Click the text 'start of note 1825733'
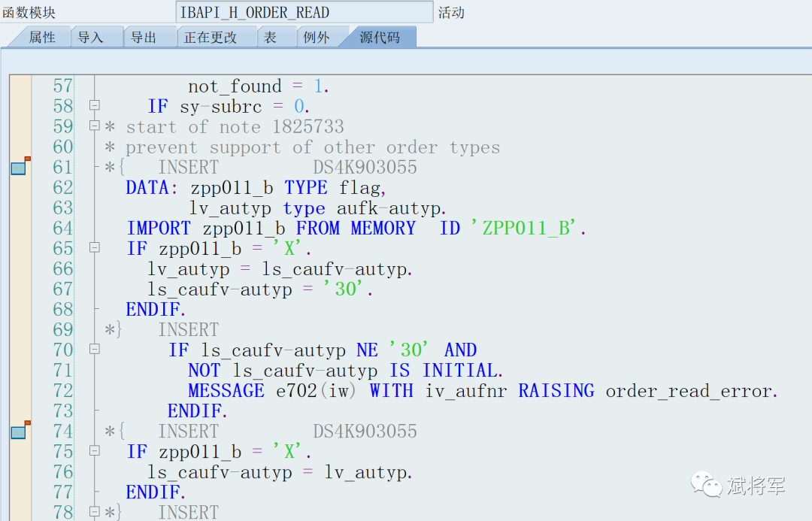The height and width of the screenshot is (521, 812). [x=235, y=127]
